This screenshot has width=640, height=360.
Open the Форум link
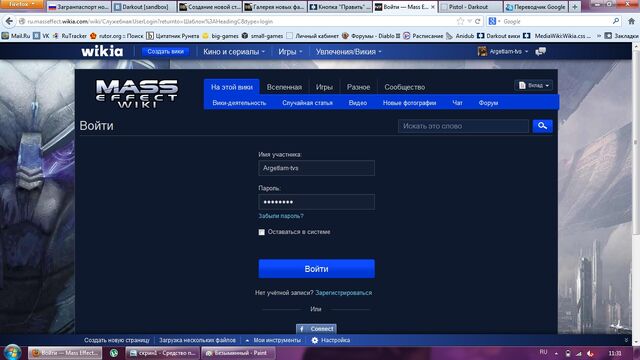[x=488, y=103]
